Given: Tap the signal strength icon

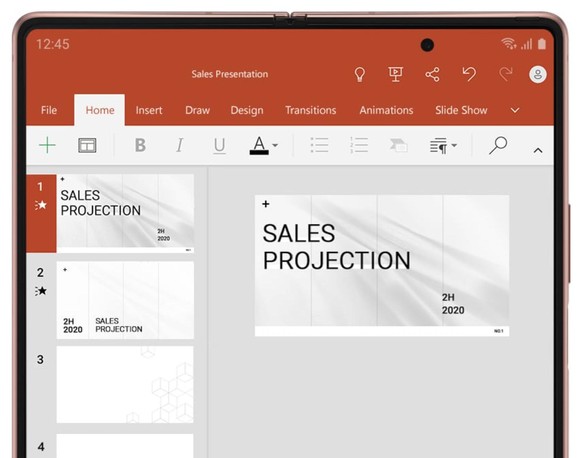Looking at the screenshot, I should click(526, 44).
